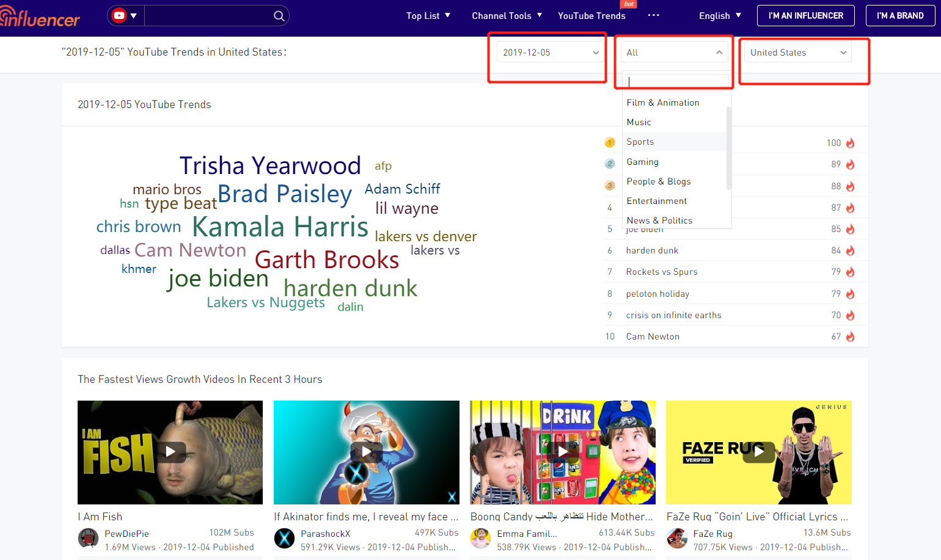Choose People & Blogs category
Image resolution: width=941 pixels, height=560 pixels.
point(659,181)
